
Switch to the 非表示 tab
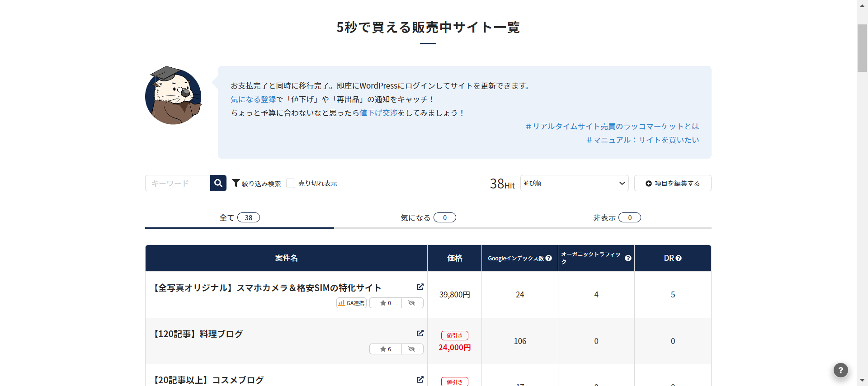click(x=617, y=218)
